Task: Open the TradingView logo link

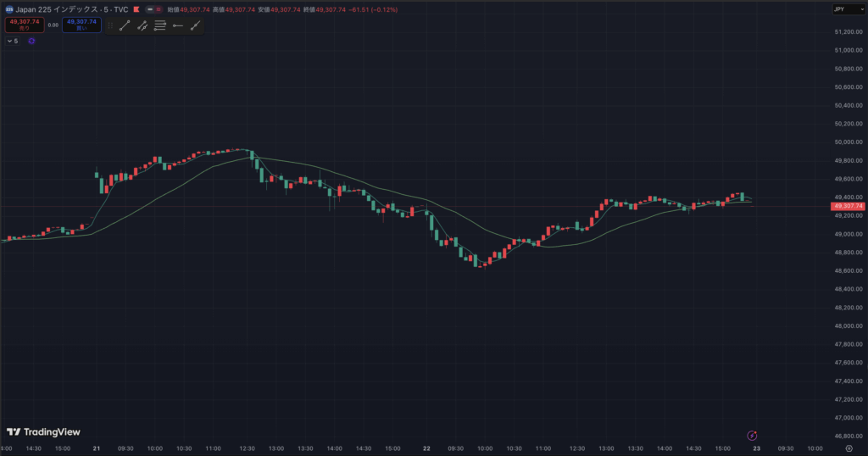Action: [43, 432]
